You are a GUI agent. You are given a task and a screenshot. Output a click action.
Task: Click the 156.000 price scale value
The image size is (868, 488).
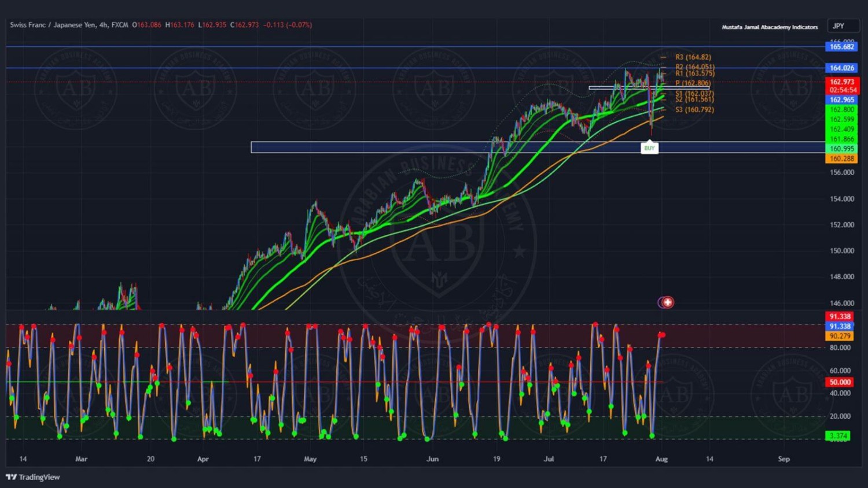(x=842, y=172)
